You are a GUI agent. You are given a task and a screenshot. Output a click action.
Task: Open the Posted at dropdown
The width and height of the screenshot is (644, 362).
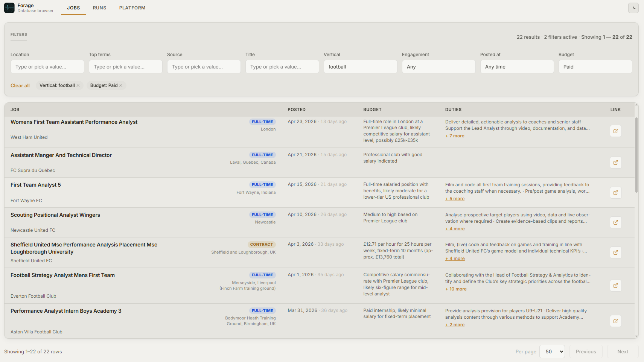tap(517, 67)
